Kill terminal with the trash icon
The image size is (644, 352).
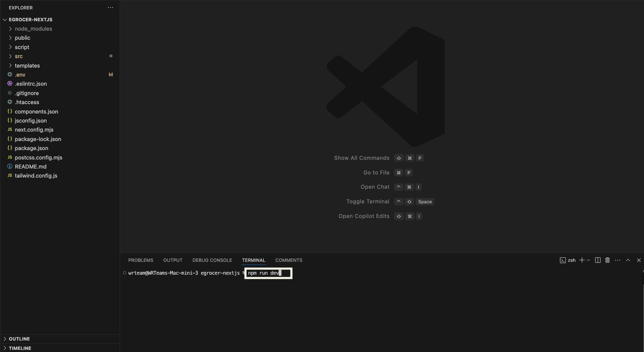point(607,260)
